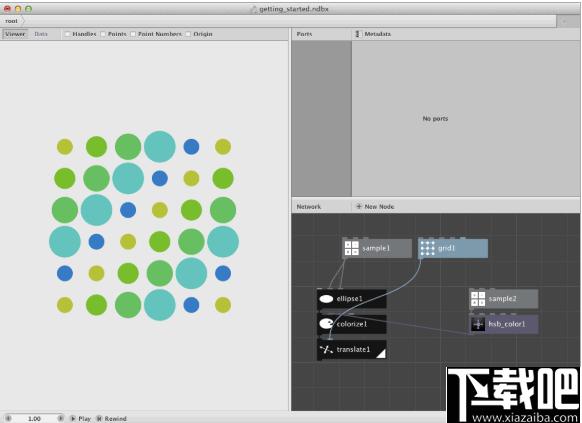
Task: Switch to the Data tab
Action: coord(41,34)
